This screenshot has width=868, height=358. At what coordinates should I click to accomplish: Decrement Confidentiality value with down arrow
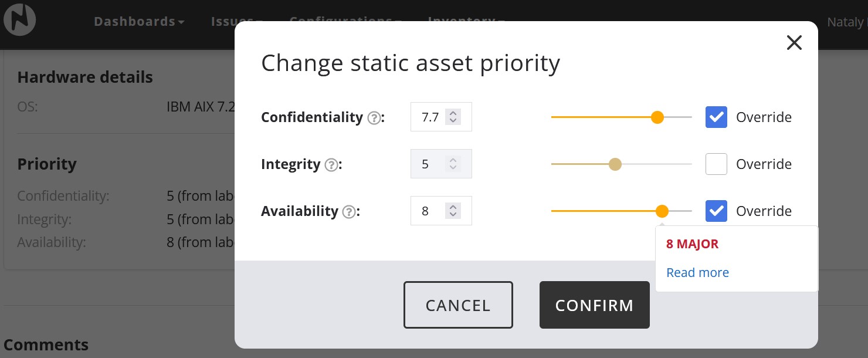point(452,121)
